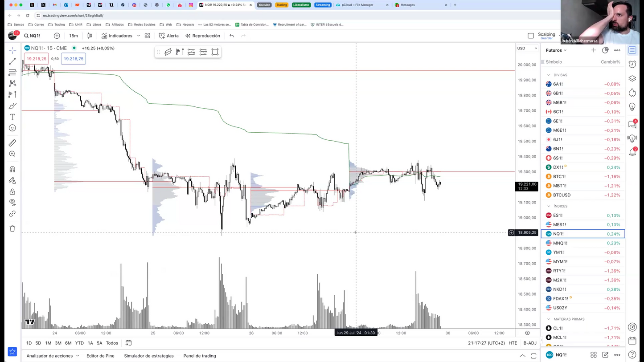Add symbol to watchlist with plus icon

[x=594, y=50]
